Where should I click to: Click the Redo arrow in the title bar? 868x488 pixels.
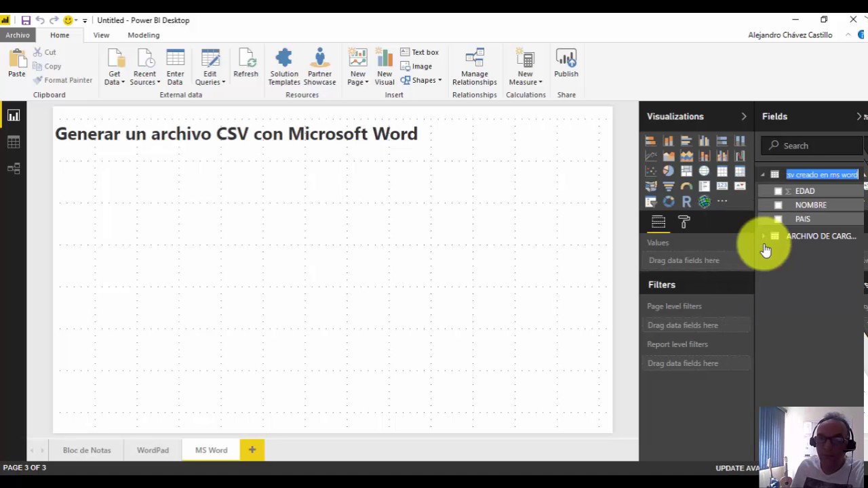(x=54, y=20)
